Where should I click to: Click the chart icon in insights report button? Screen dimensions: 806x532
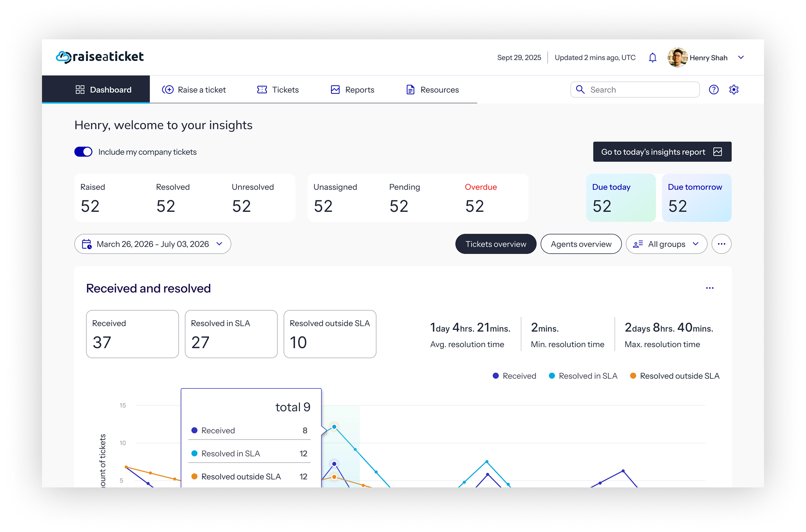click(x=717, y=152)
